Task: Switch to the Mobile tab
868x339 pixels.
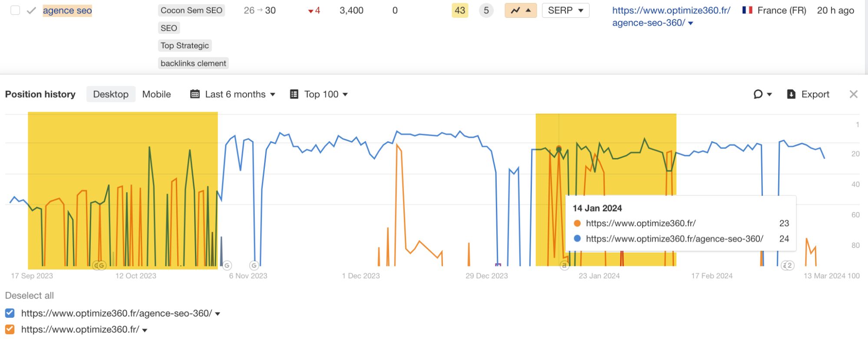Action: click(x=156, y=94)
